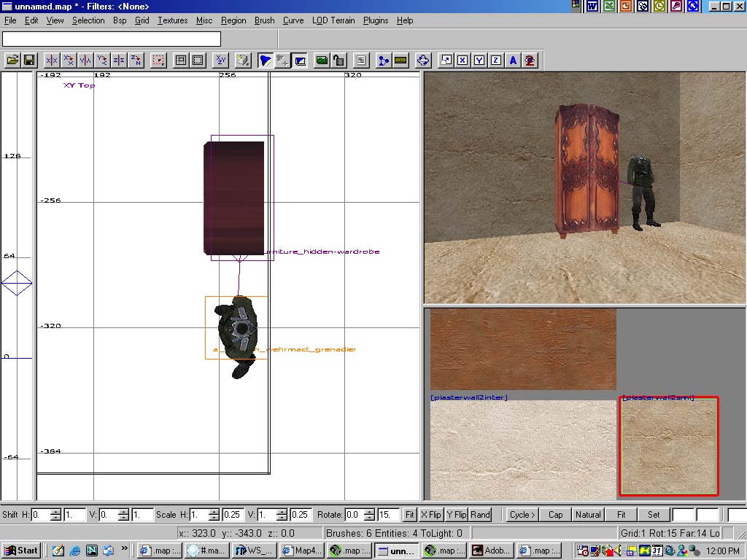Screen dimensions: 747x560
Task: Open the Brush menu
Action: pyautogui.click(x=264, y=20)
